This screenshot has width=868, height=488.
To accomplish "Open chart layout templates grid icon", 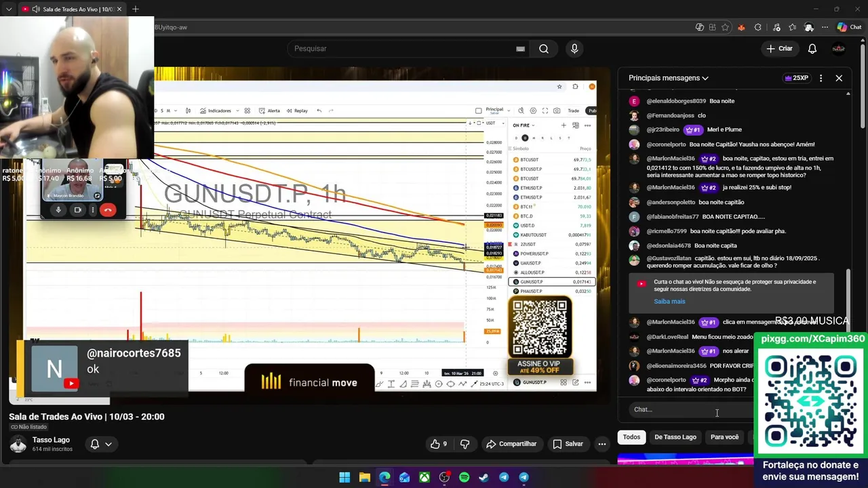I will point(248,110).
